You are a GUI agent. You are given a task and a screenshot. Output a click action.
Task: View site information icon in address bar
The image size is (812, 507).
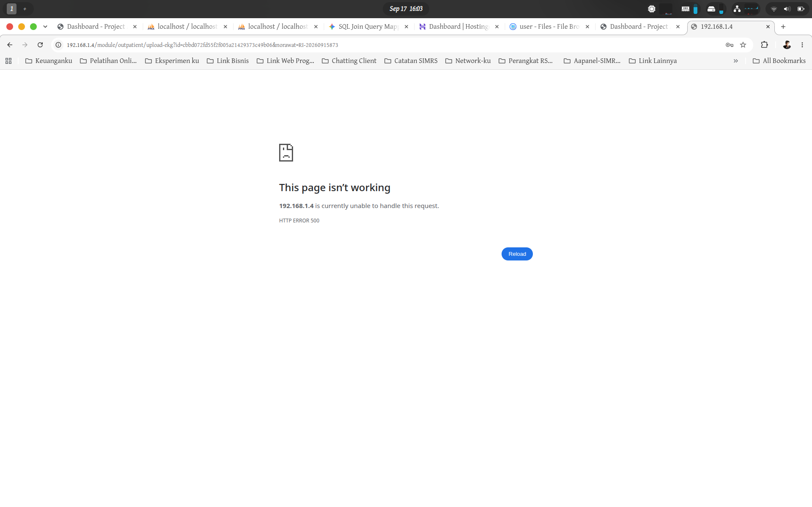pos(58,45)
